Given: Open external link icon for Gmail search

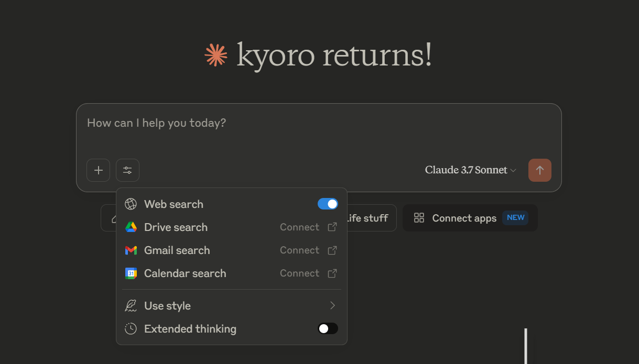Looking at the screenshot, I should [332, 250].
